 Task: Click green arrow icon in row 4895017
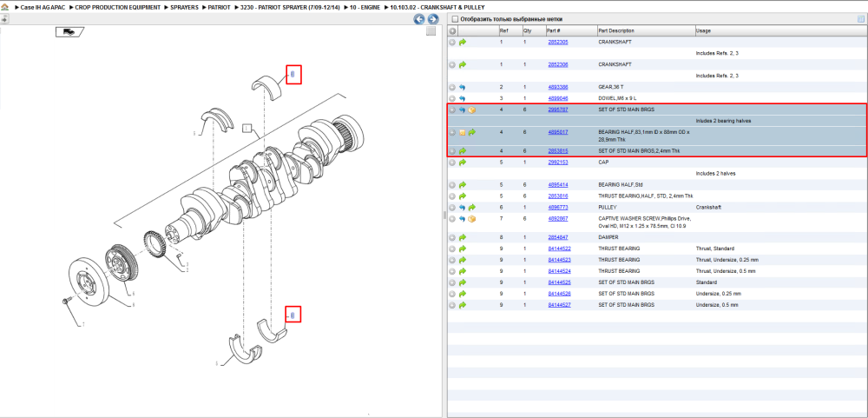point(472,132)
